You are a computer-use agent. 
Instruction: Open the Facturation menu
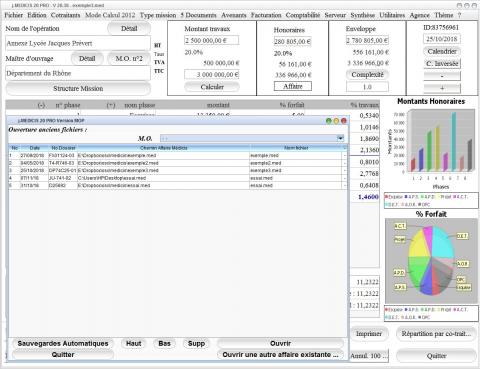[266, 15]
